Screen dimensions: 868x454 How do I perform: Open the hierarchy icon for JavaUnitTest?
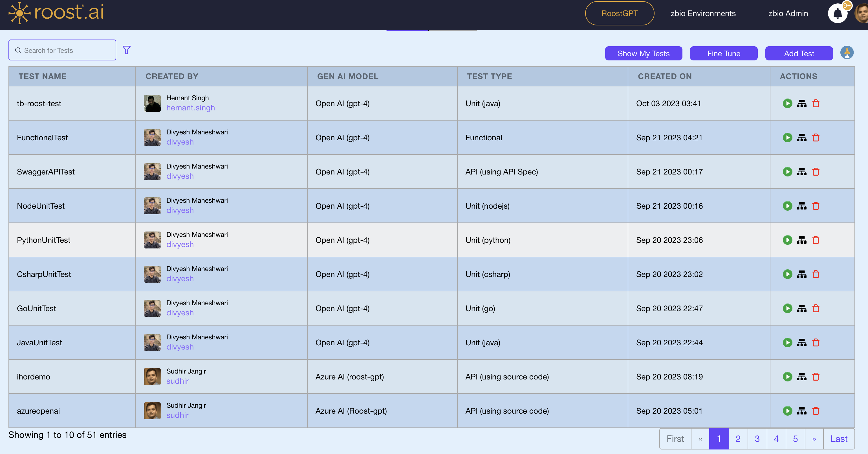(x=802, y=343)
